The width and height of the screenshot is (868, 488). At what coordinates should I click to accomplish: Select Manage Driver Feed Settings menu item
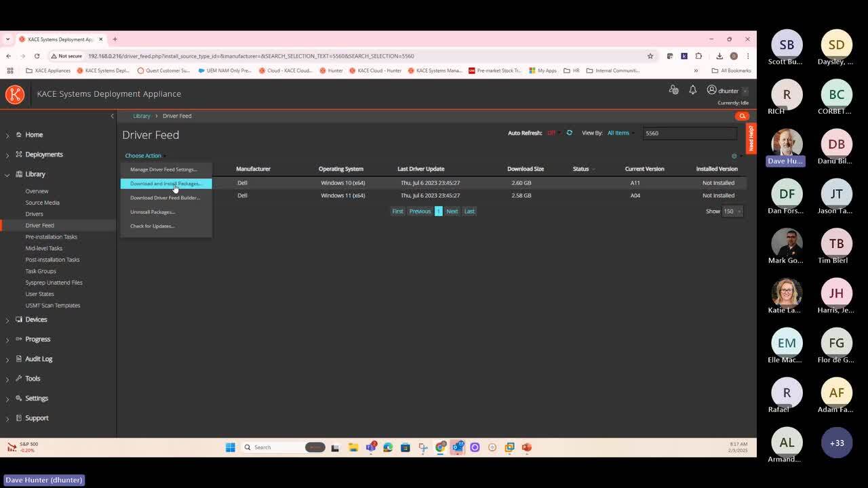(x=166, y=169)
